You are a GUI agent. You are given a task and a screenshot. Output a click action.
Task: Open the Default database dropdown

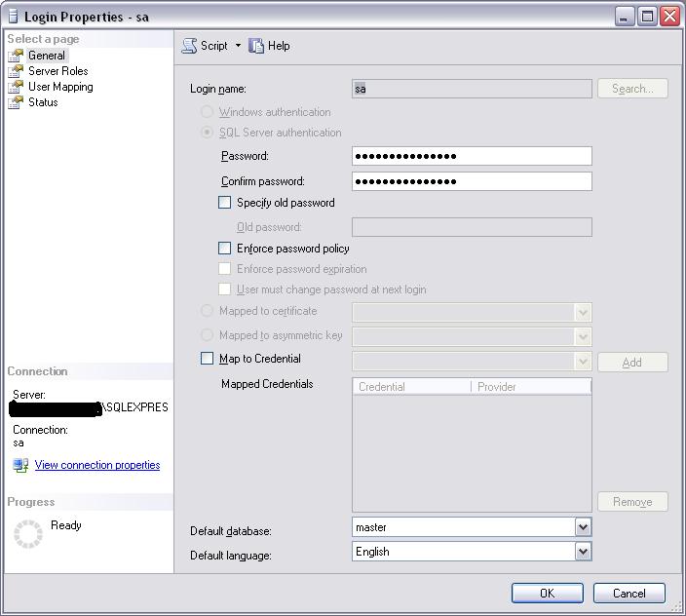tap(583, 527)
